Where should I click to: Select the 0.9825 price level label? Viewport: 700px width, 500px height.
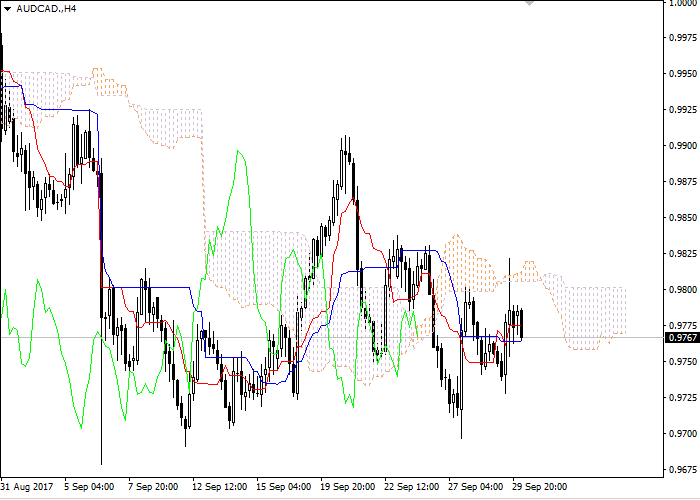pyautogui.click(x=683, y=254)
